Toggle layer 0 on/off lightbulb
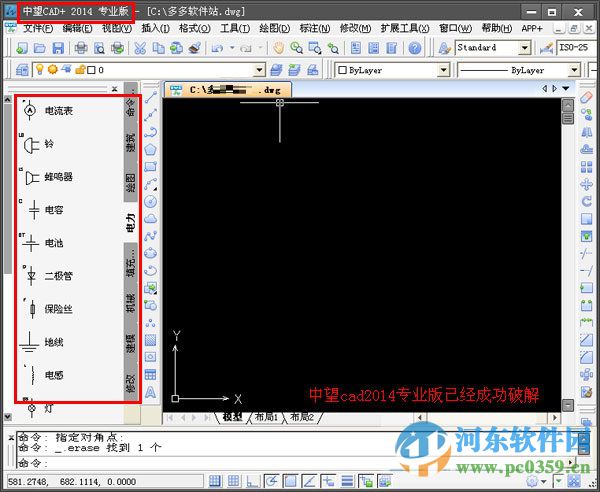Viewport: 600px width, 492px height. tap(39, 70)
